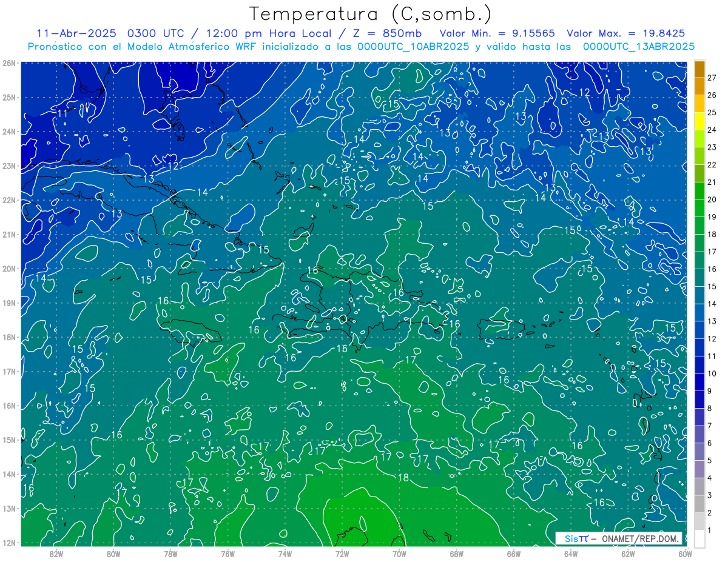The width and height of the screenshot is (728, 562).
Task: Click the 'Valor Max. = 19.8425' text
Action: pyautogui.click(x=627, y=33)
